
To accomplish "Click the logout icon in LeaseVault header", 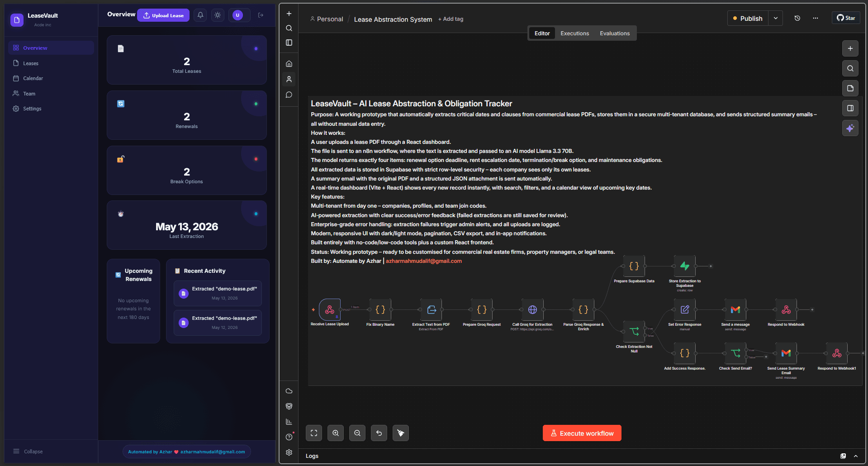I will (261, 15).
